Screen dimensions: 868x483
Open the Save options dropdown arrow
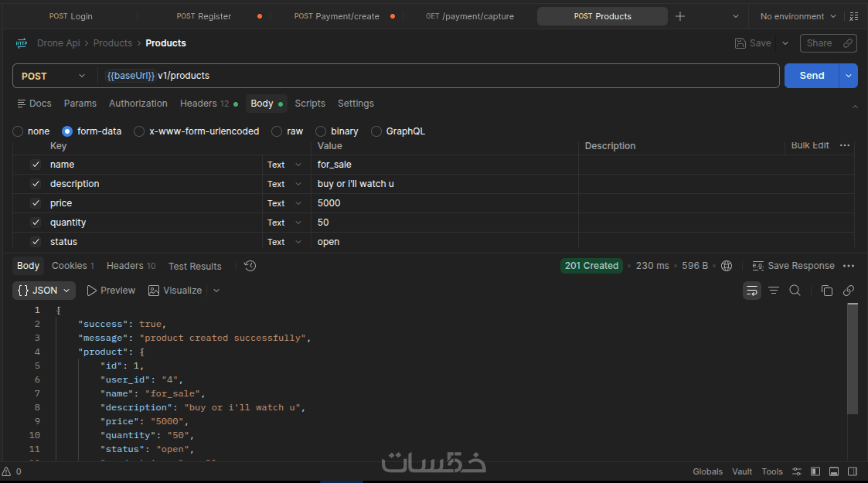(x=785, y=43)
